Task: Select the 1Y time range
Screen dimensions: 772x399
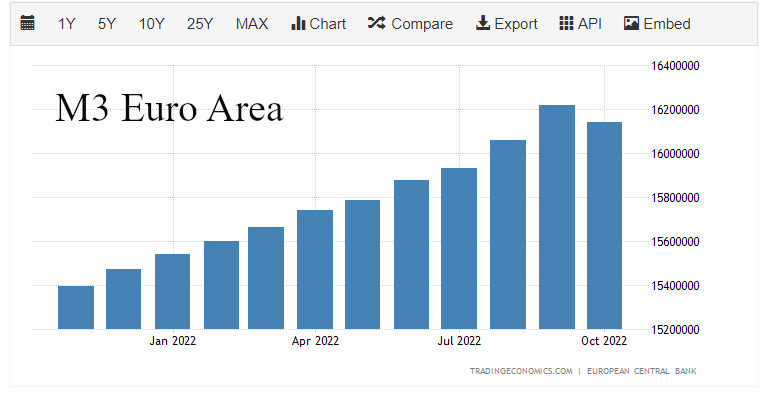Action: click(x=66, y=24)
